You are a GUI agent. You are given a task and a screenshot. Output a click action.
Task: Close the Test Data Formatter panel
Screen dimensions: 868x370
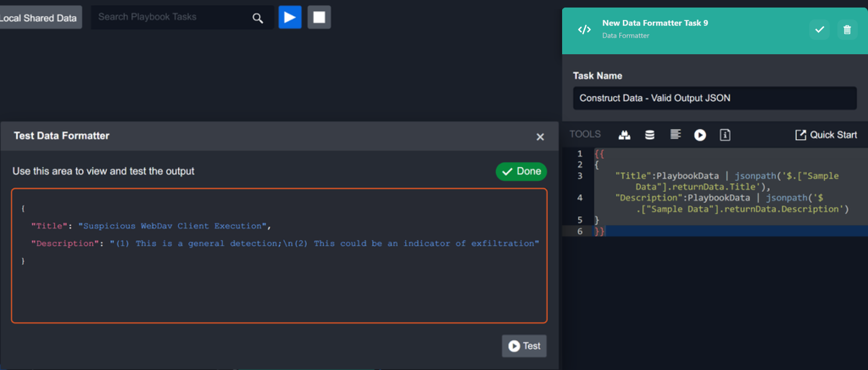click(x=540, y=137)
